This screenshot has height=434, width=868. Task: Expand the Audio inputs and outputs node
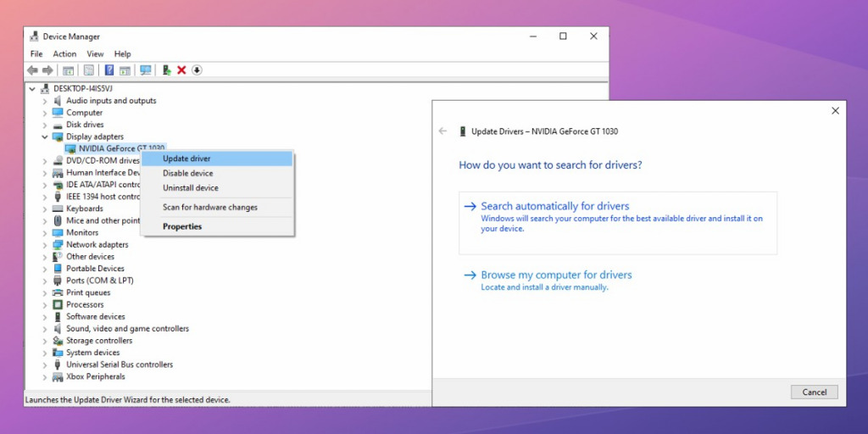tap(45, 101)
